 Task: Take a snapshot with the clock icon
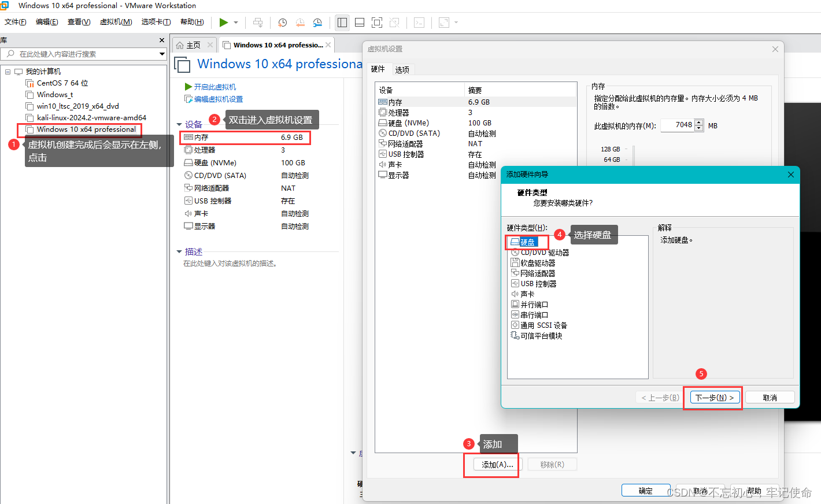tap(282, 23)
